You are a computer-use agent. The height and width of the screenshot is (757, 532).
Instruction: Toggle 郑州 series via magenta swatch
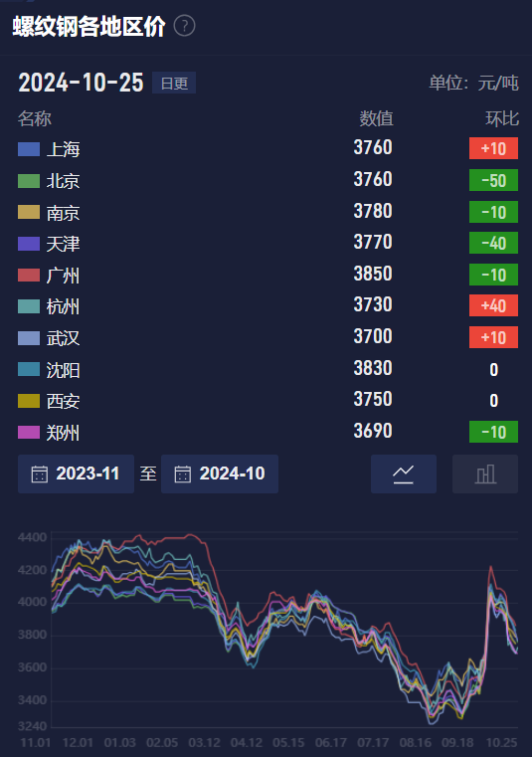29,432
